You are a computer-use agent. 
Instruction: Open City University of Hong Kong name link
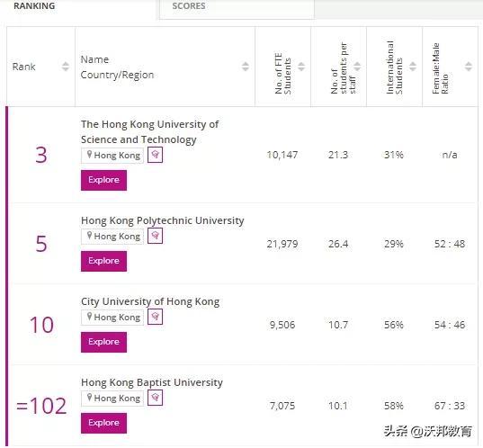click(x=150, y=302)
